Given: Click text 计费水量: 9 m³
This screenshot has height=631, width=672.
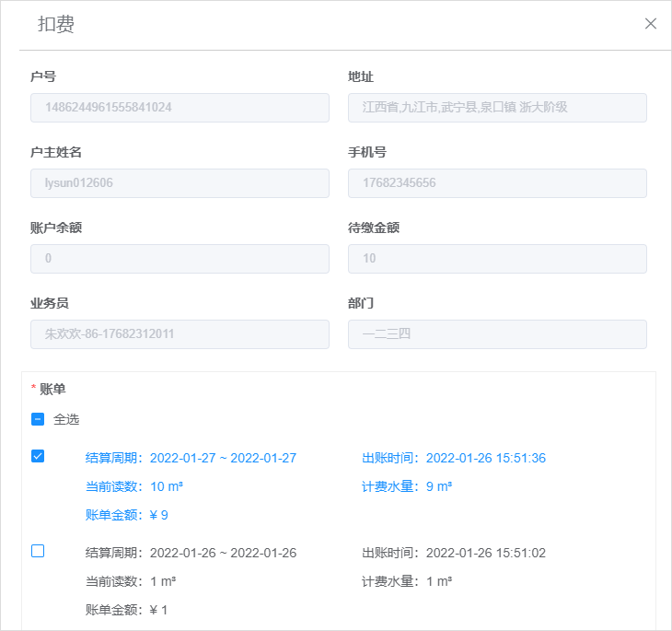Looking at the screenshot, I should pyautogui.click(x=407, y=486).
